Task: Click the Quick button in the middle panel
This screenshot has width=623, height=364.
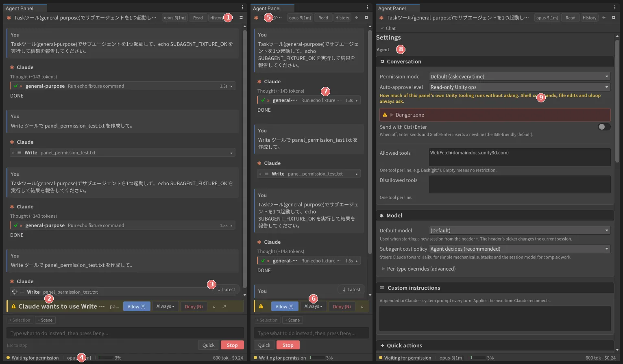Action: (x=264, y=345)
